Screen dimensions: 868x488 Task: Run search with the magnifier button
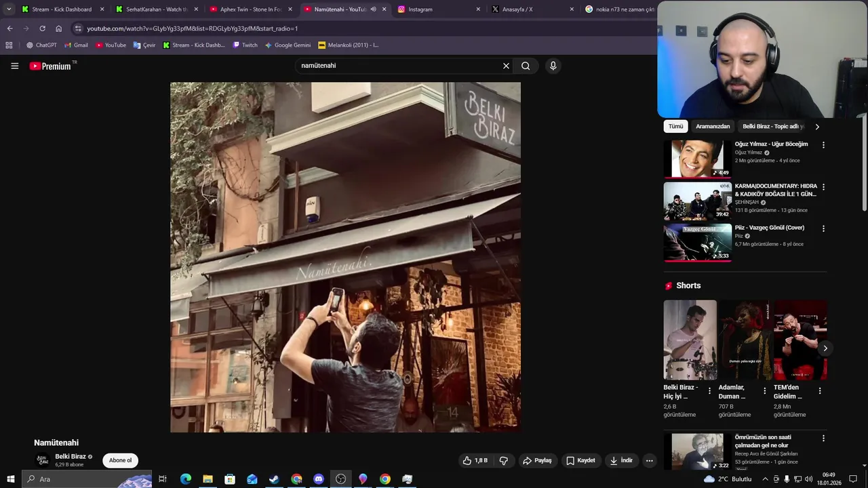tap(526, 66)
